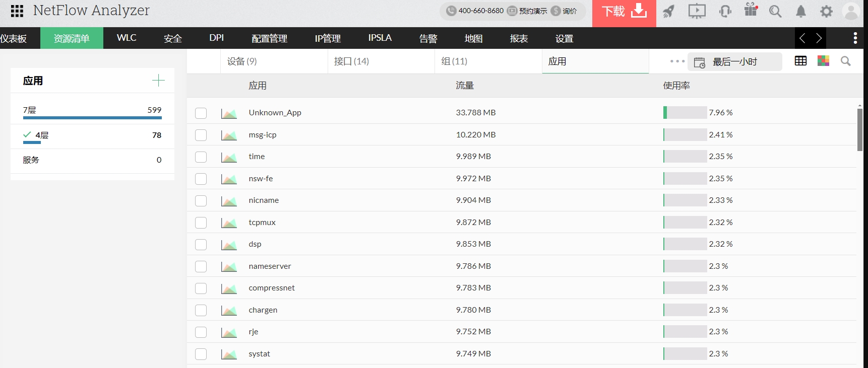Check the chargen row checkbox
Image resolution: width=868 pixels, height=368 pixels.
[x=201, y=310]
